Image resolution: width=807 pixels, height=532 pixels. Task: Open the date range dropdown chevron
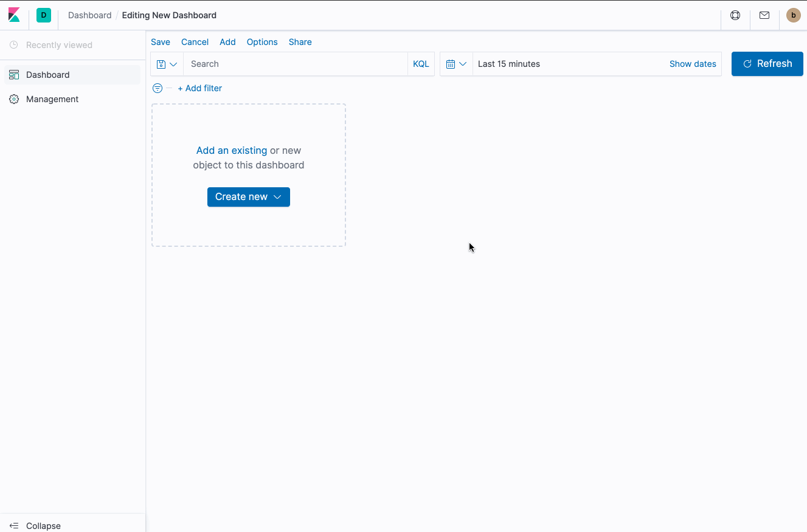coord(463,63)
